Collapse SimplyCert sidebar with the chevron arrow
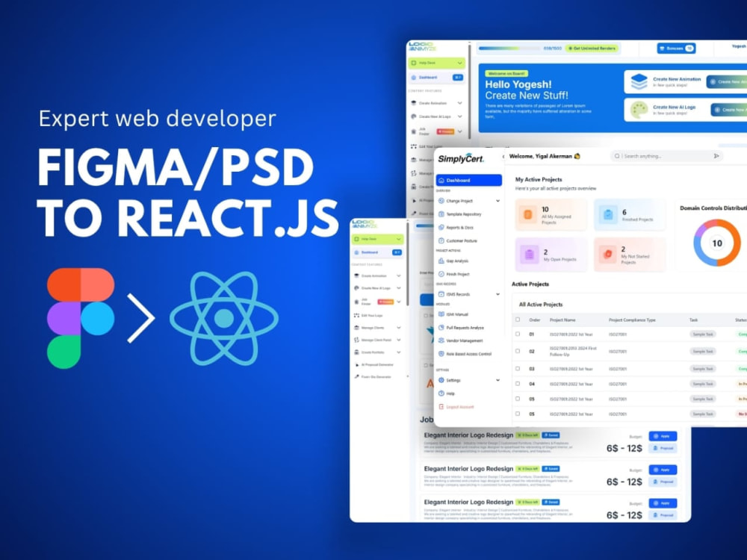The width and height of the screenshot is (747, 560). point(503,156)
